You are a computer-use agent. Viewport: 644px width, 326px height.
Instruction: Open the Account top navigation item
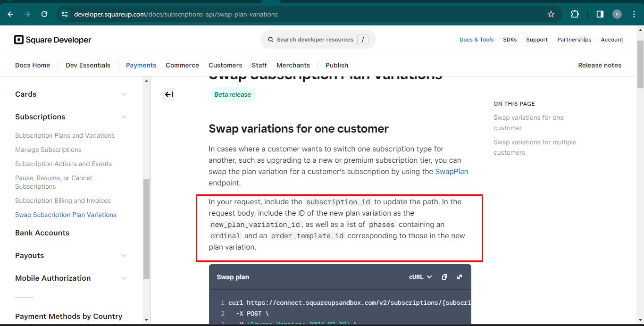click(612, 40)
